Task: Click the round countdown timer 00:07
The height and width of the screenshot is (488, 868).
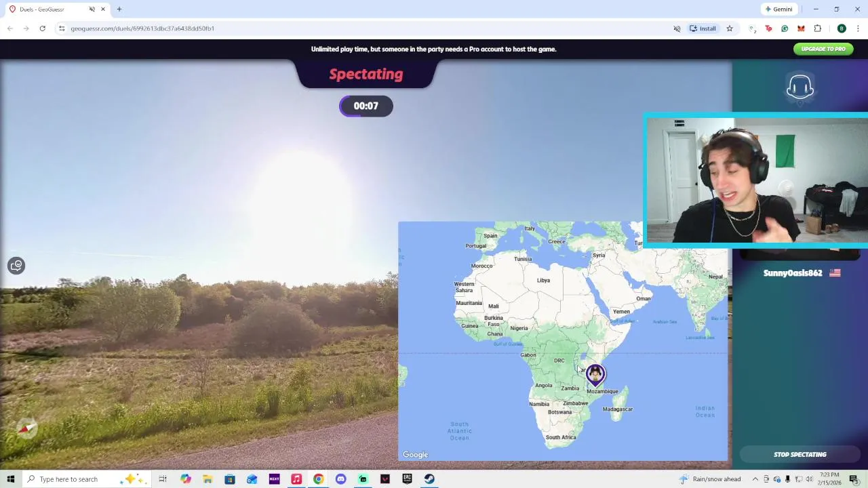Action: (366, 106)
